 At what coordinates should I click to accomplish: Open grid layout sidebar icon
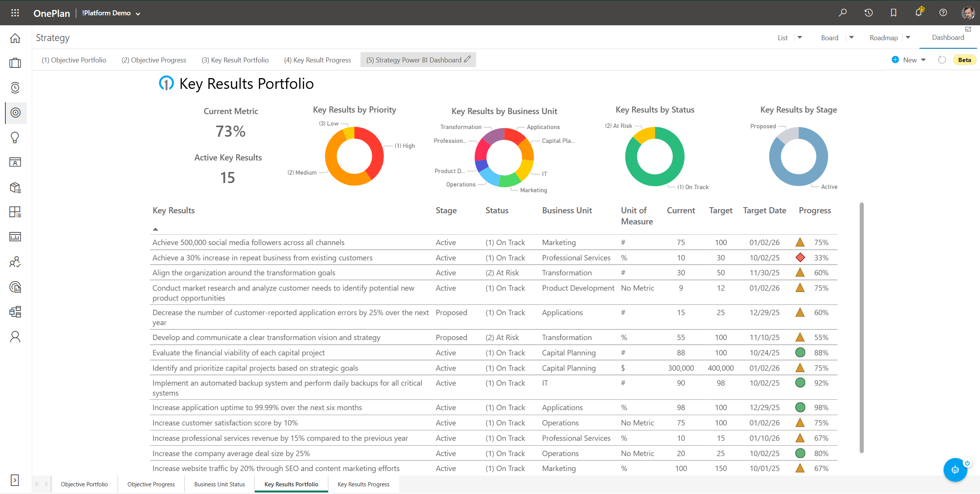point(15,212)
